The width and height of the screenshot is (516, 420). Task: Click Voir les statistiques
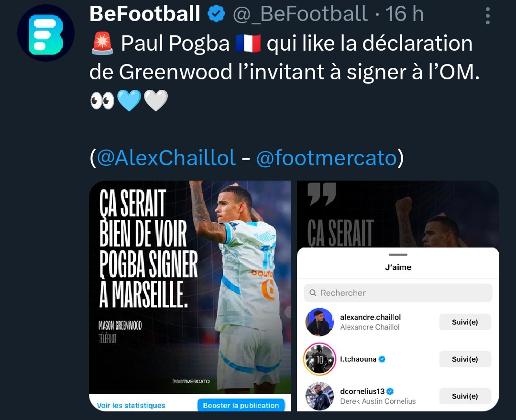[131, 405]
